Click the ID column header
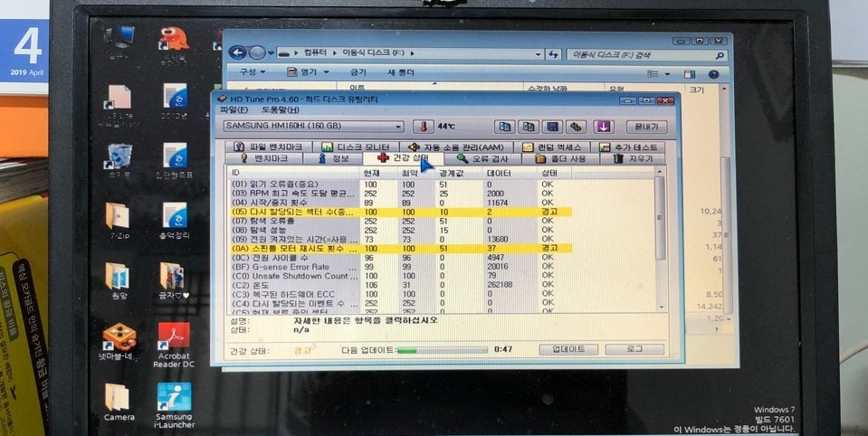 (x=294, y=173)
